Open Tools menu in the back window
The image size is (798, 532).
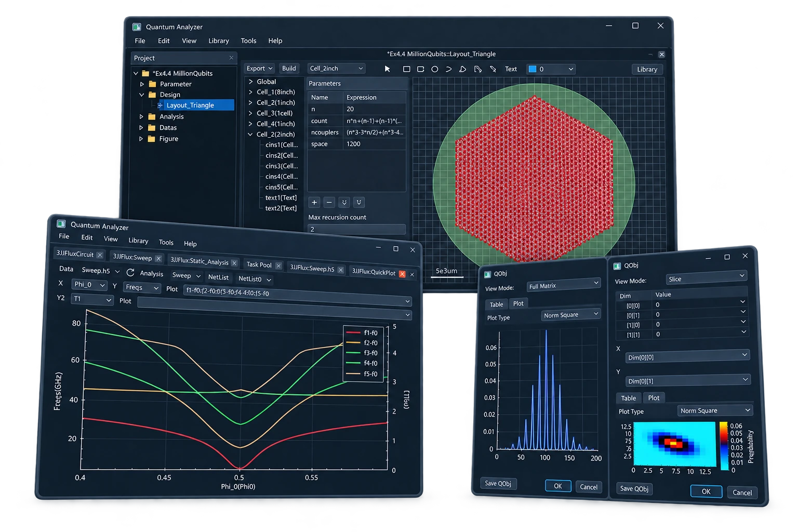point(248,41)
